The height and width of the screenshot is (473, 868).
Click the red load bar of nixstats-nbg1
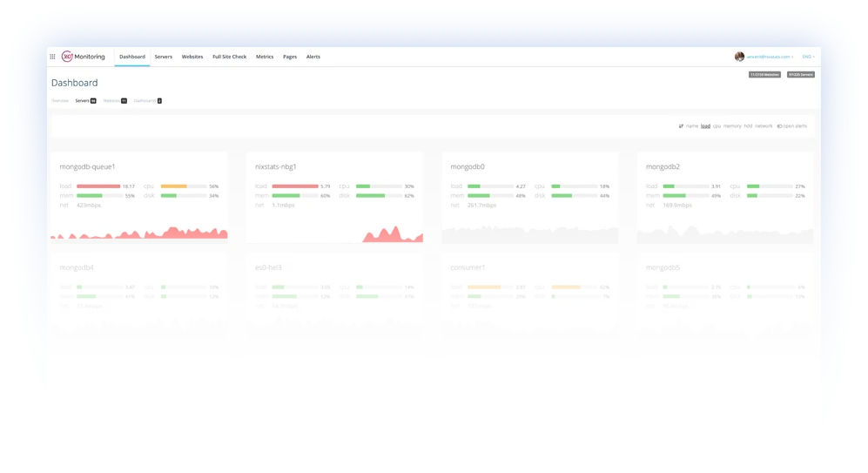[x=295, y=186]
